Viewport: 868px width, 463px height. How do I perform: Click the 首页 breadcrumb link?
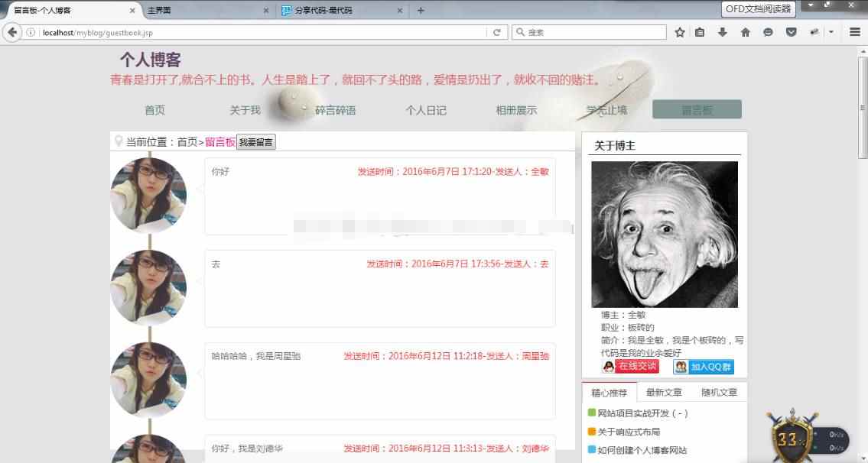click(187, 142)
